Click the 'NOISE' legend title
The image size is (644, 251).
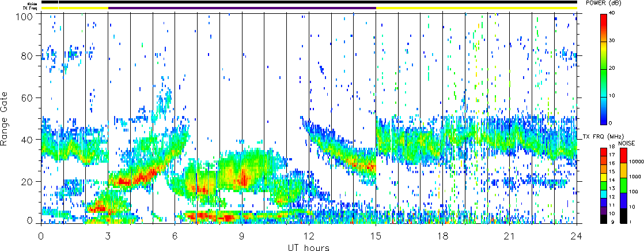click(x=626, y=143)
